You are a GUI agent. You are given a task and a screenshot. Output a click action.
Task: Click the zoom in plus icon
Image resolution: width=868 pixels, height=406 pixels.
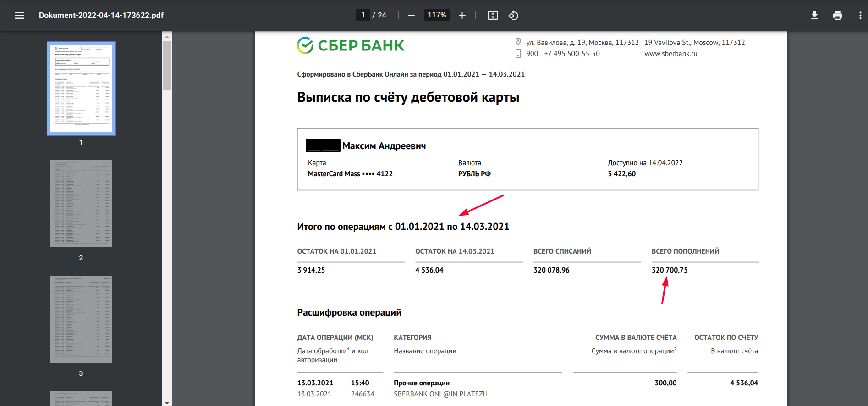tap(462, 16)
